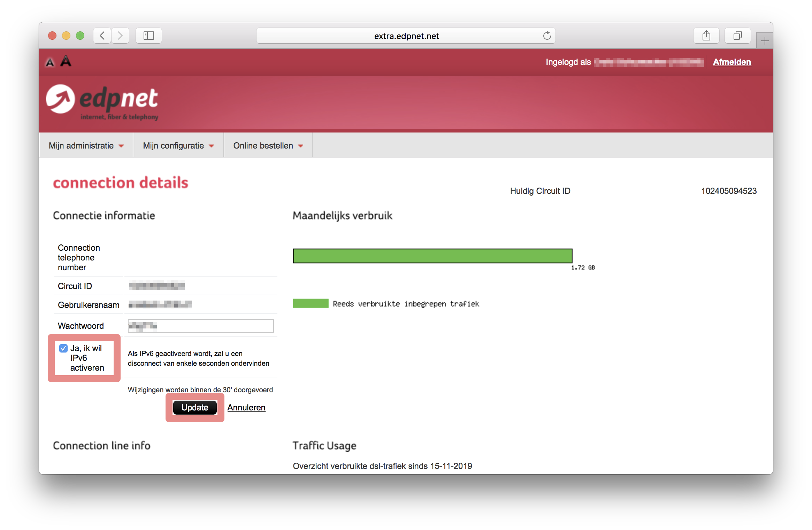
Task: Click the green monthly usage bar
Action: [432, 256]
